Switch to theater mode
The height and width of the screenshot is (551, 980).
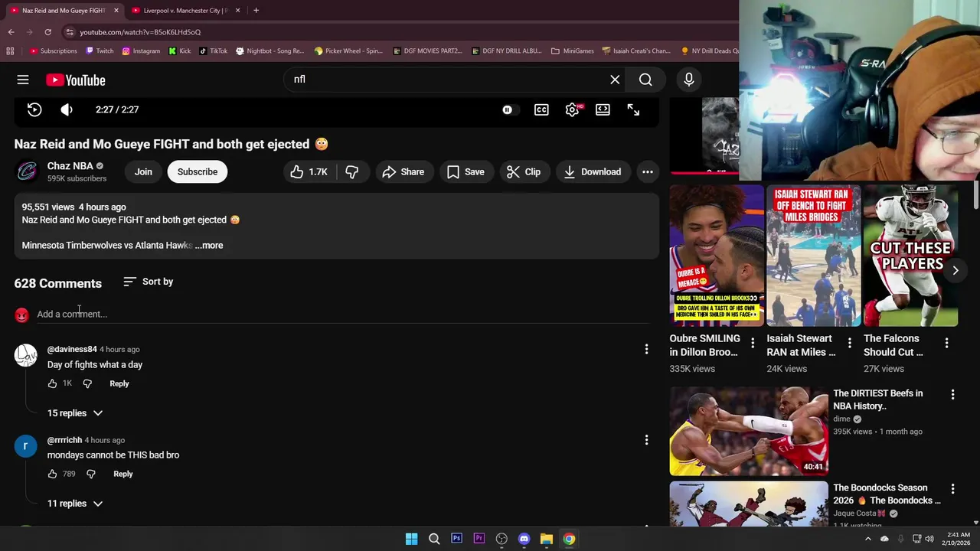click(x=603, y=109)
